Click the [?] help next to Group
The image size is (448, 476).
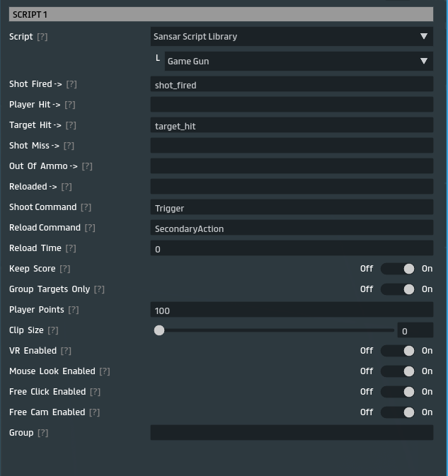42,433
